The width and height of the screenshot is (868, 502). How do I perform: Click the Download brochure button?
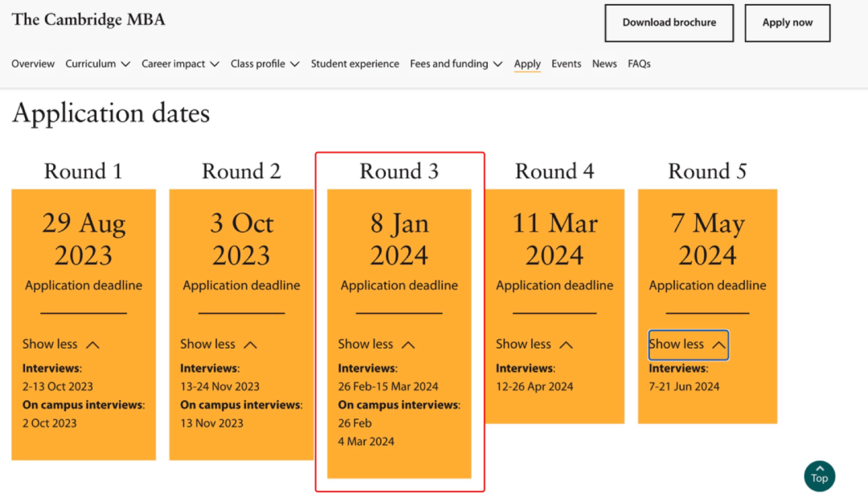[669, 22]
